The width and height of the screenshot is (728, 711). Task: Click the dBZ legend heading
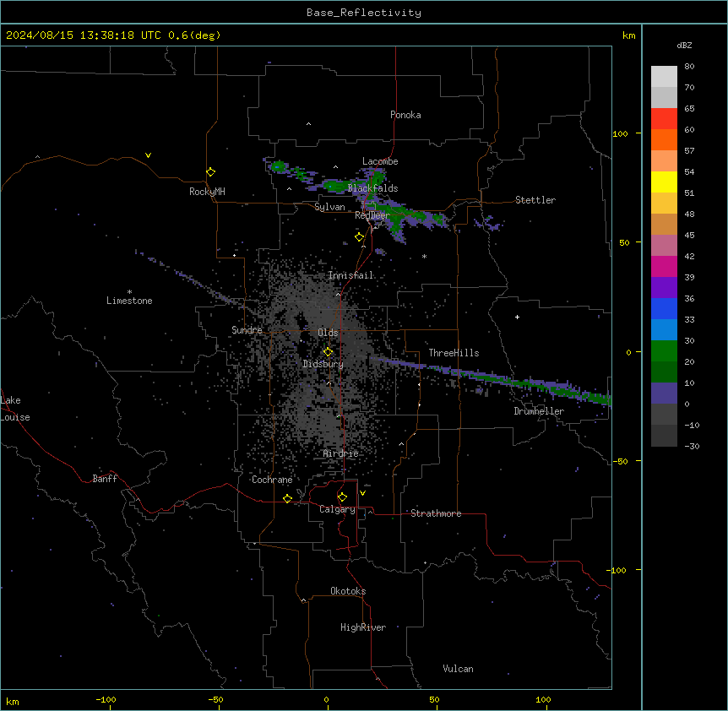coord(684,45)
